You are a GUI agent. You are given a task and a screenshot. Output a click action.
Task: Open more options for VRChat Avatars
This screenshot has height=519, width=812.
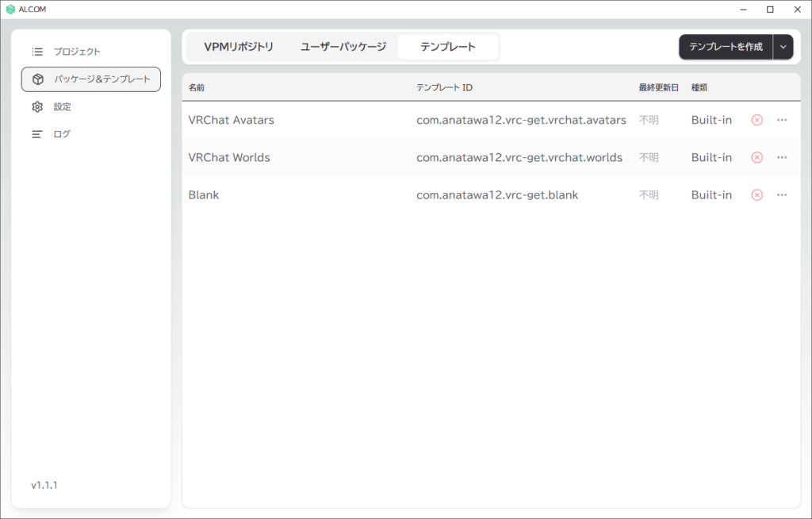click(782, 121)
